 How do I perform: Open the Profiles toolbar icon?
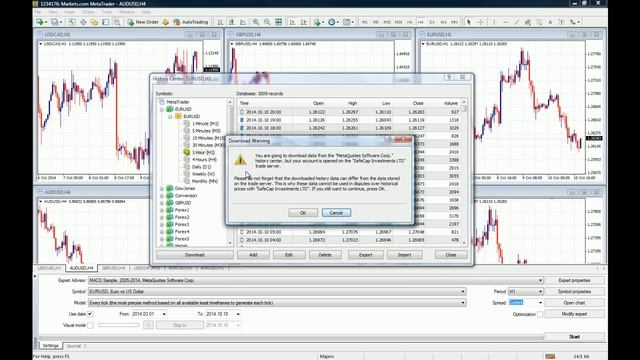tap(54, 22)
